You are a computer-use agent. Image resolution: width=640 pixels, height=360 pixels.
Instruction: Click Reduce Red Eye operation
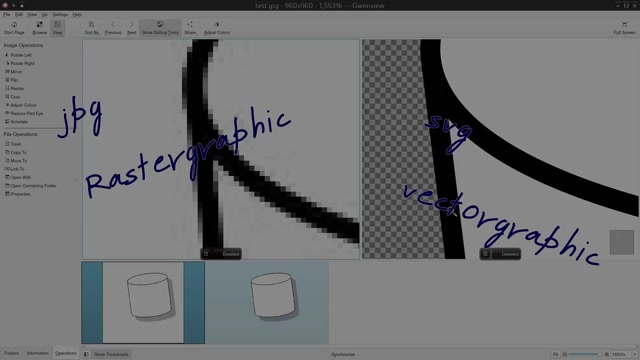coord(24,113)
